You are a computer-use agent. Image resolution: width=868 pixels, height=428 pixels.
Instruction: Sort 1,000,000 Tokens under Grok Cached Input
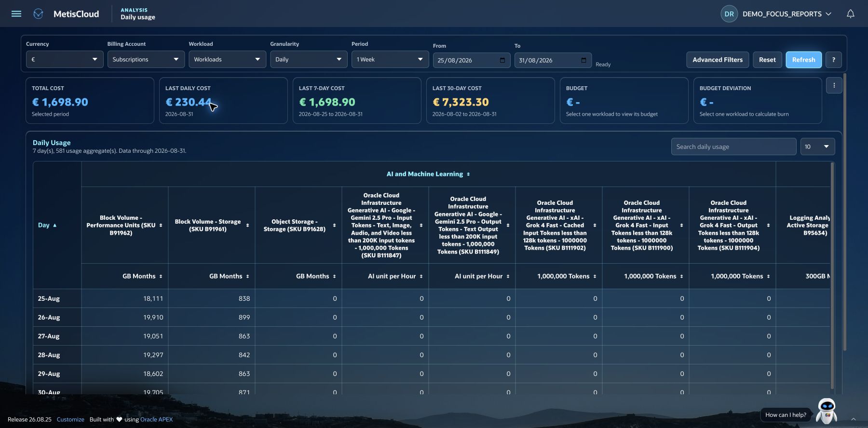coord(595,276)
